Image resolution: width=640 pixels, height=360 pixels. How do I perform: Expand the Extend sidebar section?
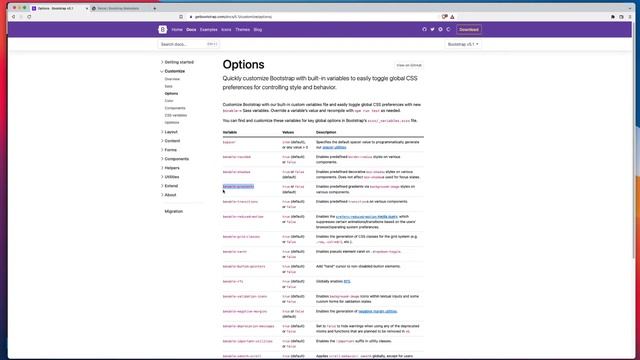169,186
